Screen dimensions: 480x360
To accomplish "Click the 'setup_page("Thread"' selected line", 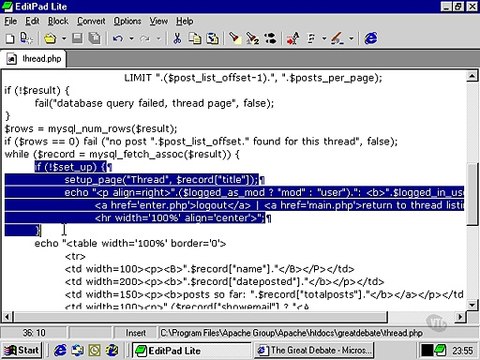I will (x=161, y=180).
